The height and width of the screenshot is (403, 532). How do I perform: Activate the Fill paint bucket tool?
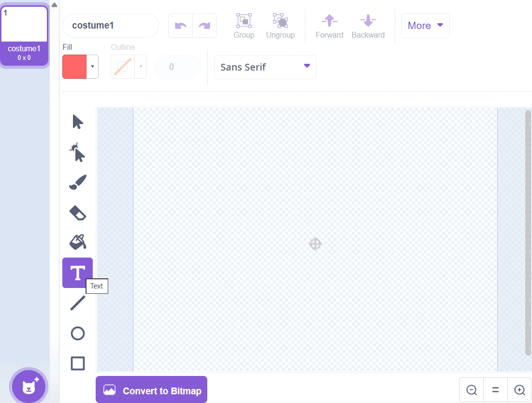tap(77, 242)
